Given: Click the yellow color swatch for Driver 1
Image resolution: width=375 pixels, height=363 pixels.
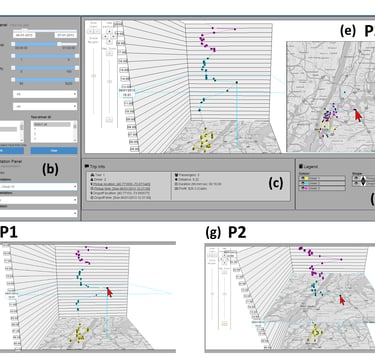Looking at the screenshot, I should pos(306,178).
